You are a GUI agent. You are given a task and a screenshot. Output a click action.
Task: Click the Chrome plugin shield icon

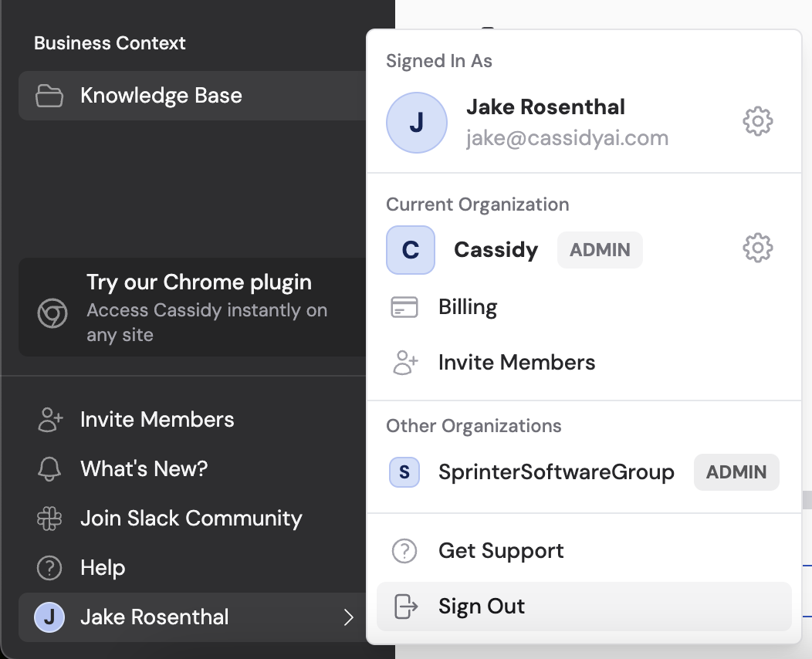[x=52, y=314]
